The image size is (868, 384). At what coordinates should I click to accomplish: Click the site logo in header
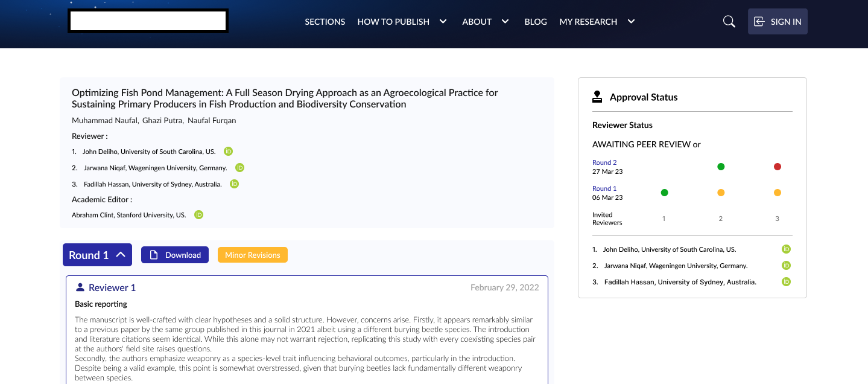click(148, 21)
